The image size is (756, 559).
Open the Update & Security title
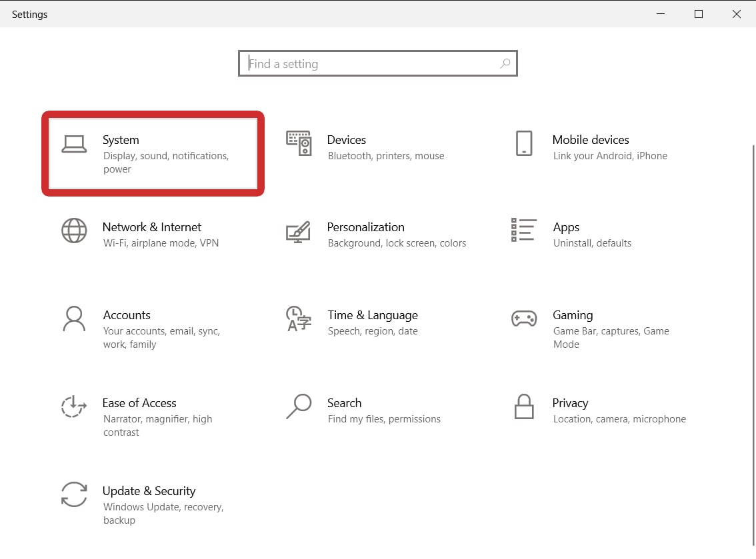tap(149, 491)
